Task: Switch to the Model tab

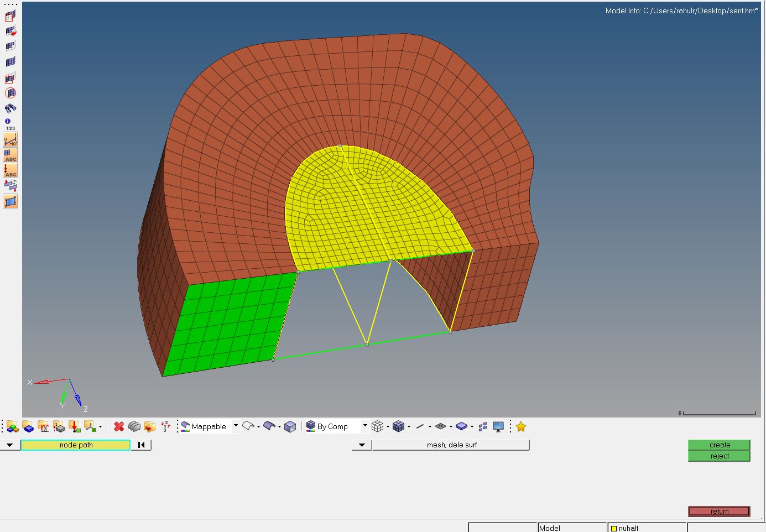Action: pyautogui.click(x=550, y=528)
